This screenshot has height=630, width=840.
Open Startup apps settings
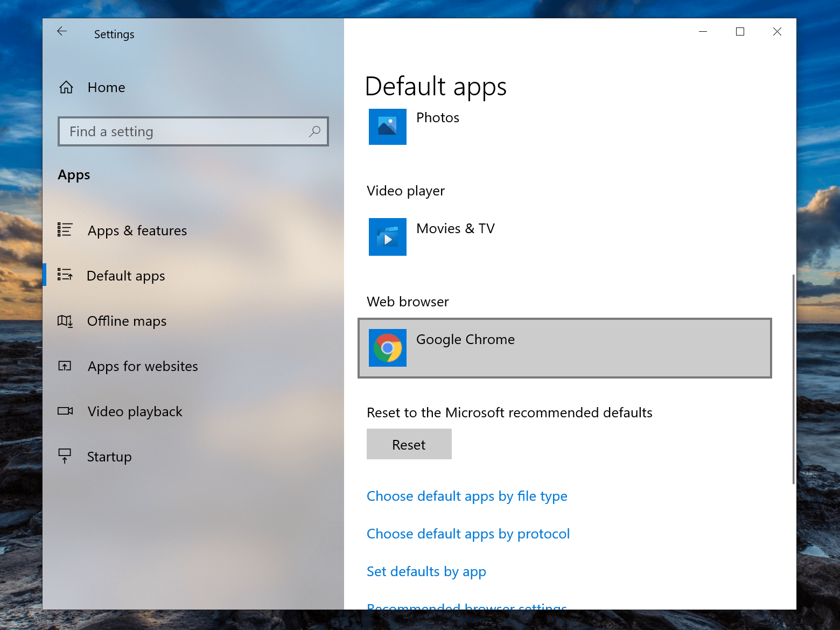[x=193, y=457]
